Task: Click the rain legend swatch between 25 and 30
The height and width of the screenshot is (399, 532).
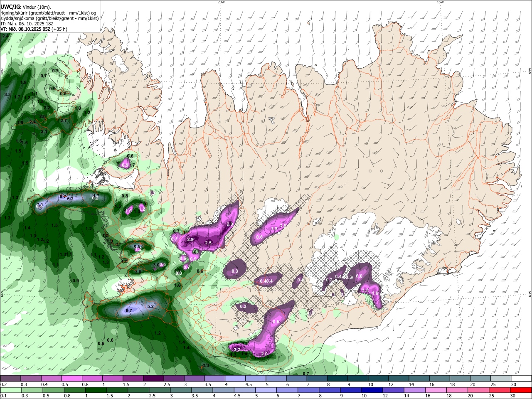Action: point(500,390)
